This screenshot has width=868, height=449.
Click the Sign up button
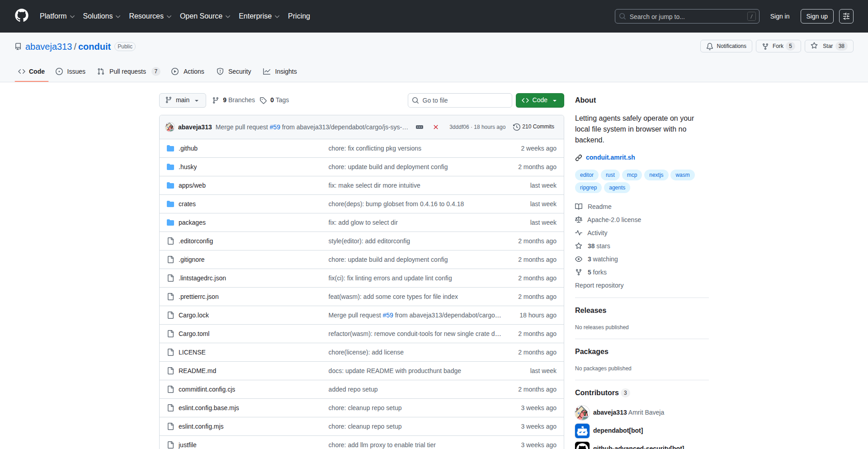(x=816, y=16)
